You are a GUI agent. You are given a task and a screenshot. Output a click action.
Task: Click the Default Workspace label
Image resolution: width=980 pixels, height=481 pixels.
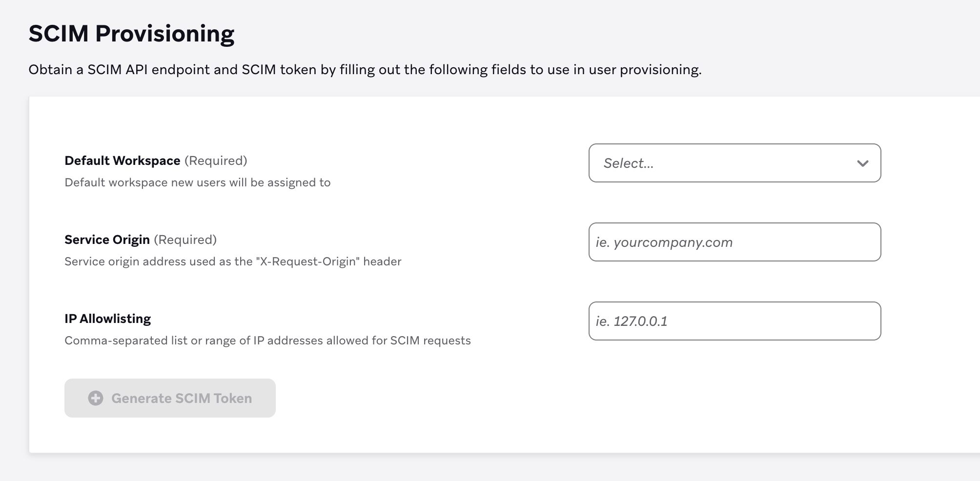coord(123,160)
